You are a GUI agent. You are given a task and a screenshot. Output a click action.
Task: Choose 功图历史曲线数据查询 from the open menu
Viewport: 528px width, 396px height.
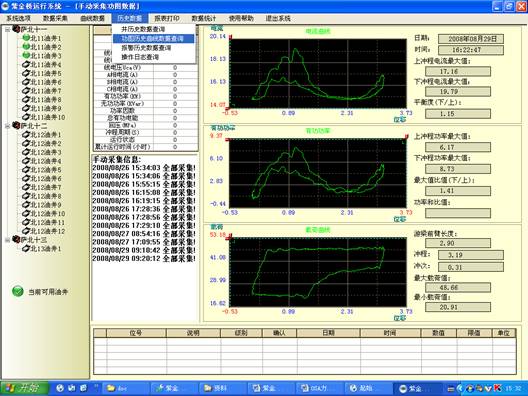point(154,38)
